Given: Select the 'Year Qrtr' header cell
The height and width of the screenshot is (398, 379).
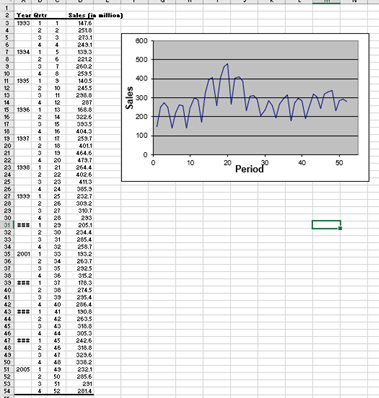Looking at the screenshot, I should point(32,15).
